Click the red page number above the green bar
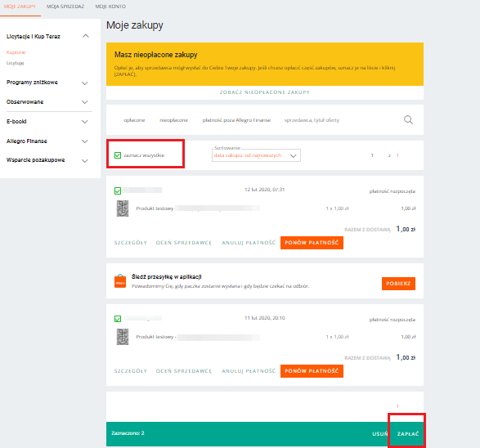480x448 pixels. [x=397, y=406]
